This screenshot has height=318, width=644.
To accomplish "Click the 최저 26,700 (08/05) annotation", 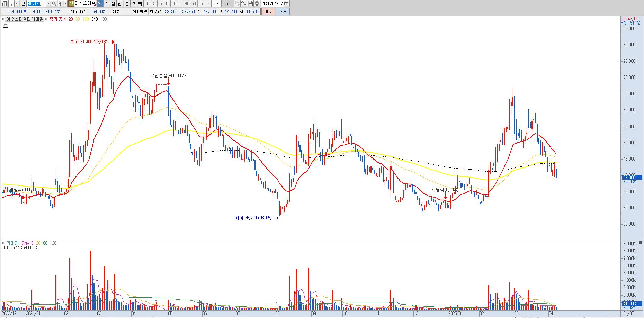I will pos(253,218).
